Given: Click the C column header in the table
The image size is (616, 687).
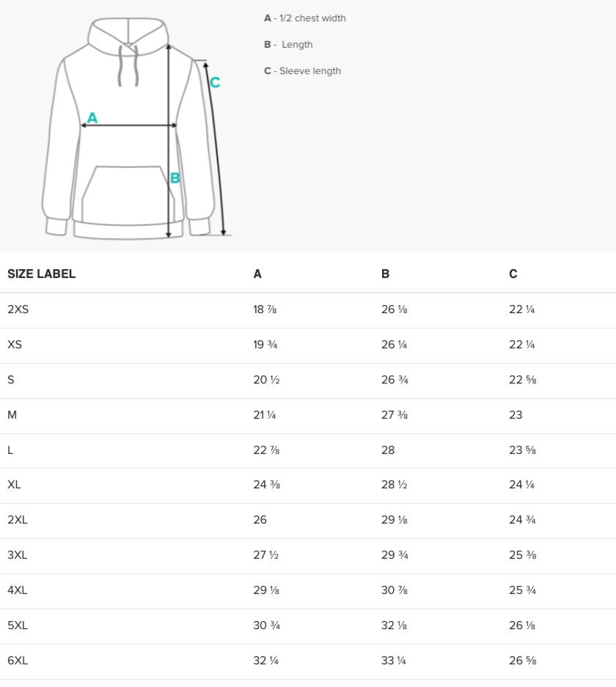Looking at the screenshot, I should 513,274.
